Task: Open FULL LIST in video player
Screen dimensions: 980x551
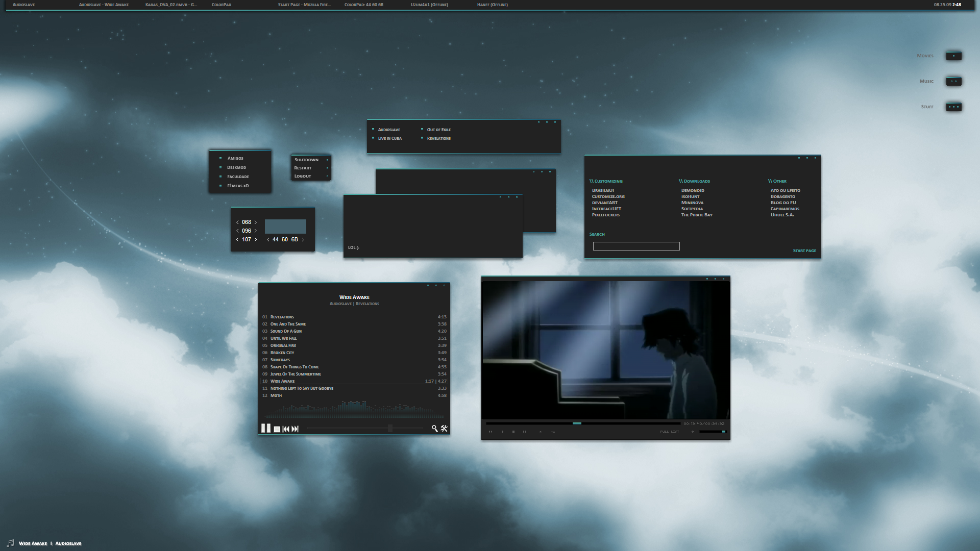Action: (x=670, y=432)
